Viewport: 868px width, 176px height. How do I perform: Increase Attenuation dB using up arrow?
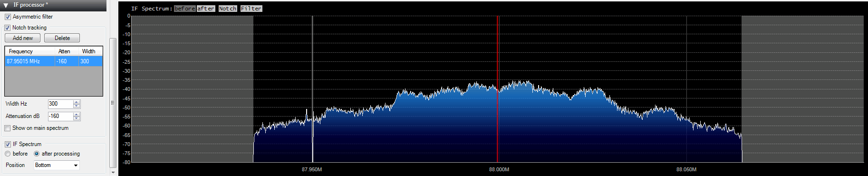pos(77,114)
